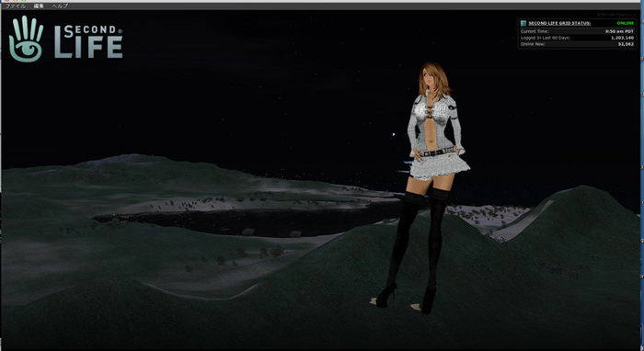This screenshot has width=644, height=351.
Task: Open the 編集 menu
Action: coord(39,6)
